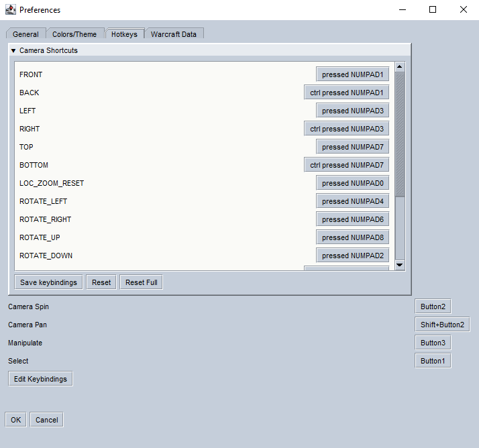The width and height of the screenshot is (479, 448).
Task: Click the LOC_ZOOM_RESET label
Action: click(52, 183)
